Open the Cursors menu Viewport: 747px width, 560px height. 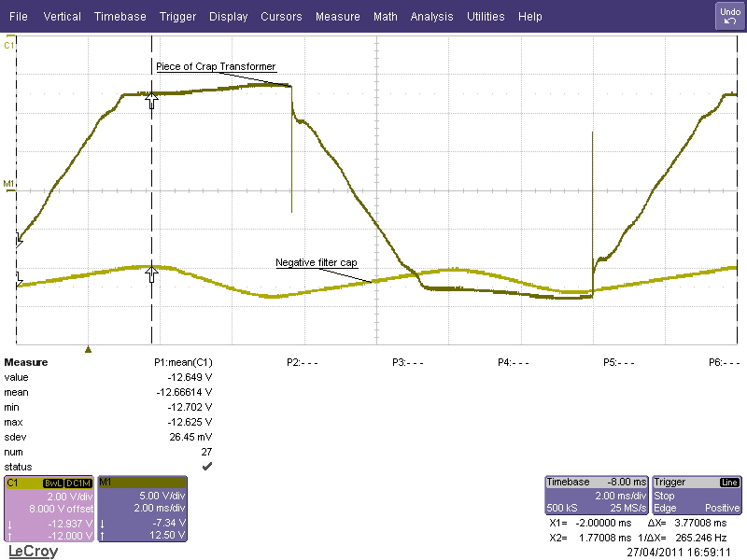pos(281,17)
